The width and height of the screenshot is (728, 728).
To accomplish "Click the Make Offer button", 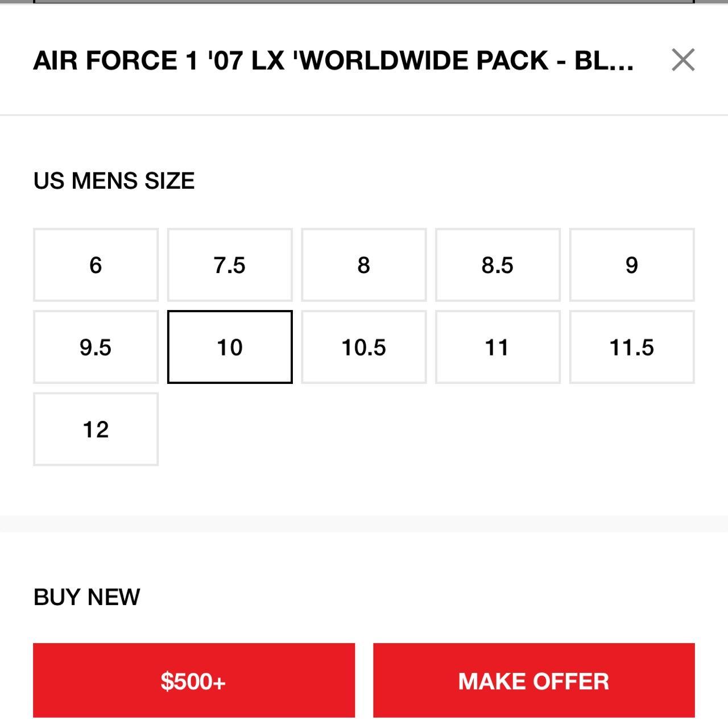I will (534, 680).
